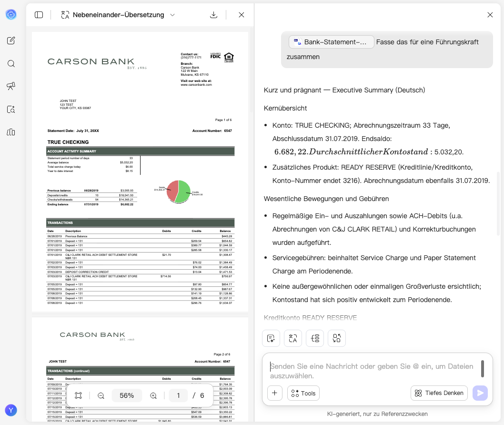Image resolution: width=504 pixels, height=425 pixels.
Task: Click the 'Kernübersicht' heading
Action: (x=285, y=108)
